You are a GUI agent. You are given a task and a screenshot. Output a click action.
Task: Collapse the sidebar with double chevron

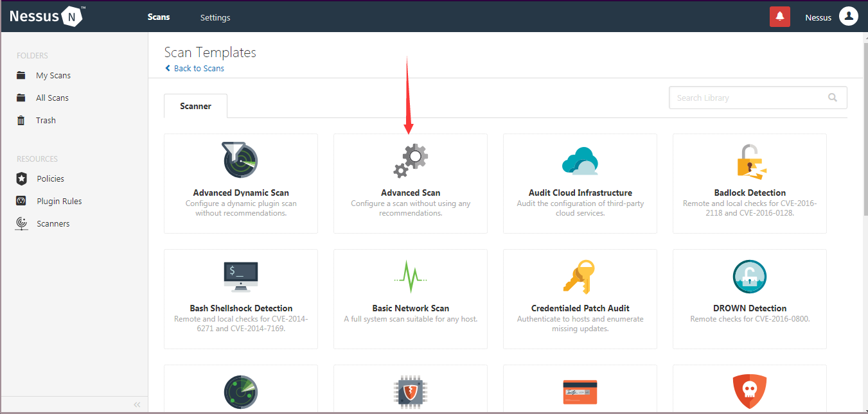[137, 404]
